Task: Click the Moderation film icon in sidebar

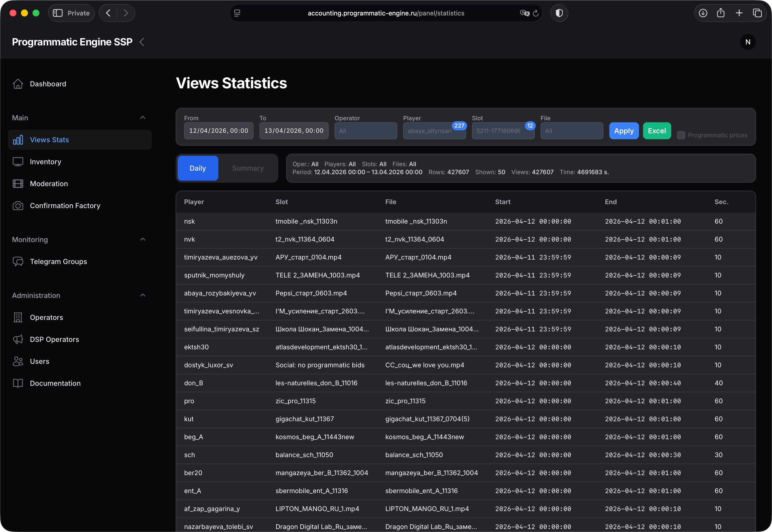Action: (x=18, y=183)
